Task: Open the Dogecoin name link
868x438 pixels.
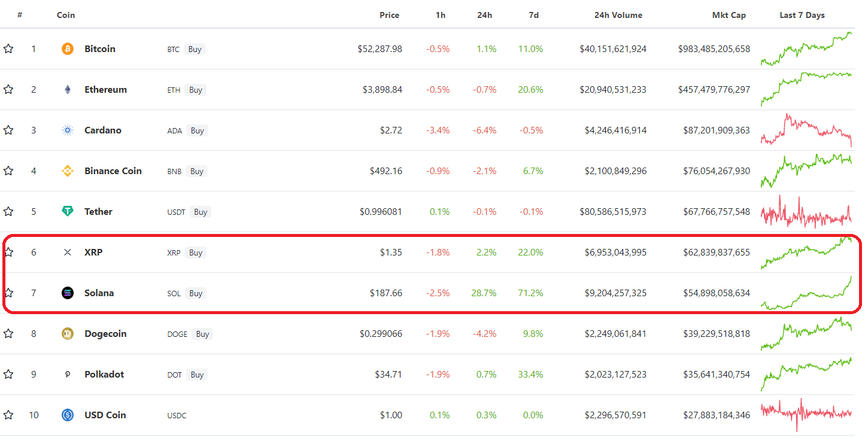Action: tap(105, 334)
